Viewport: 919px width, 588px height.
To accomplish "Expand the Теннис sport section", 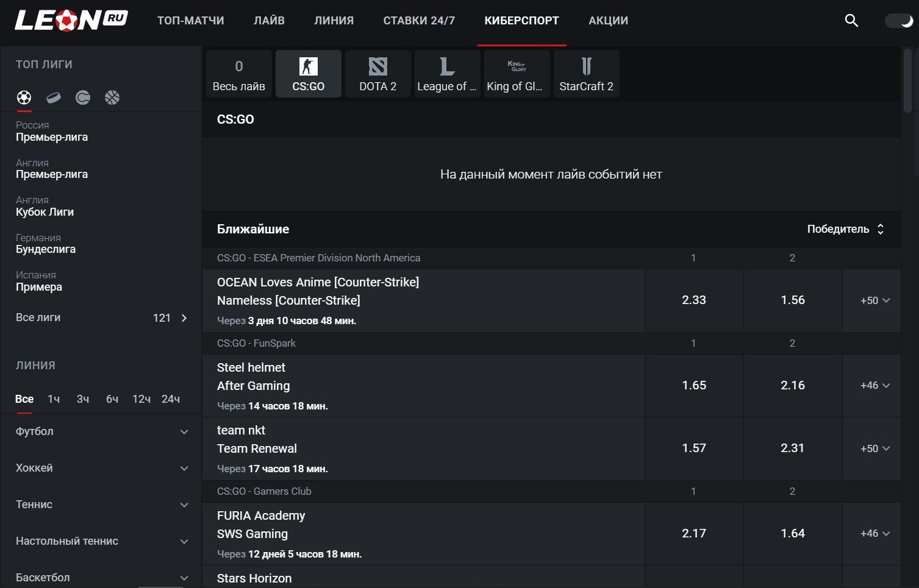I will pyautogui.click(x=101, y=505).
